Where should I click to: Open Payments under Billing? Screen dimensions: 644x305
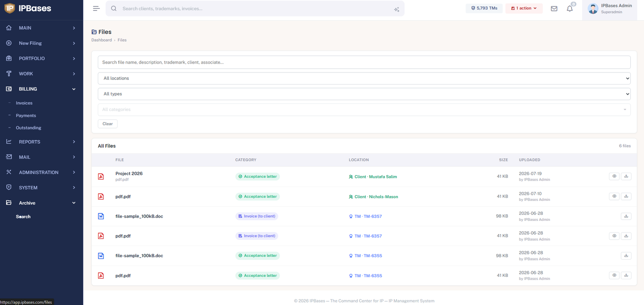tap(26, 115)
